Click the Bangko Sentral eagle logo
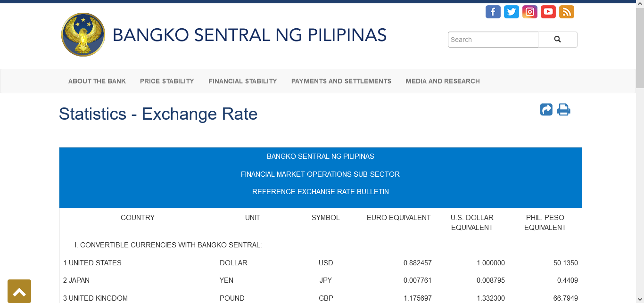The height and width of the screenshot is (303, 644). pos(83,35)
